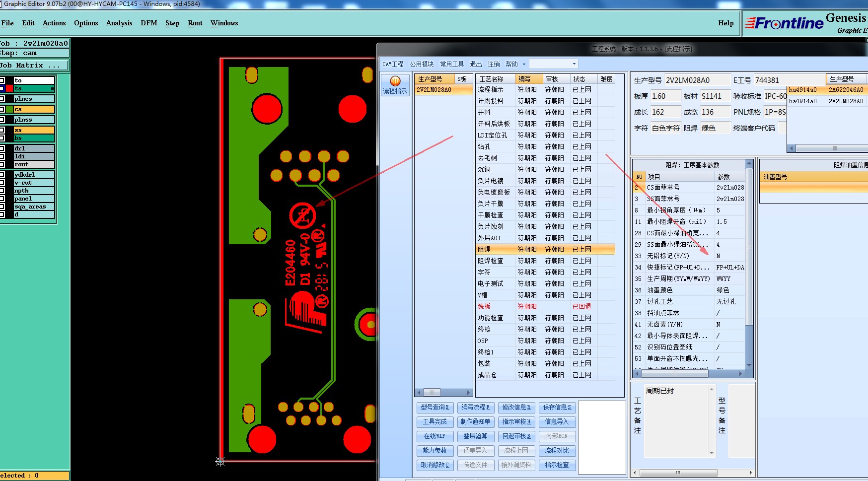Open the Analysis menu
Image resolution: width=868 pixels, height=481 pixels.
[x=119, y=23]
